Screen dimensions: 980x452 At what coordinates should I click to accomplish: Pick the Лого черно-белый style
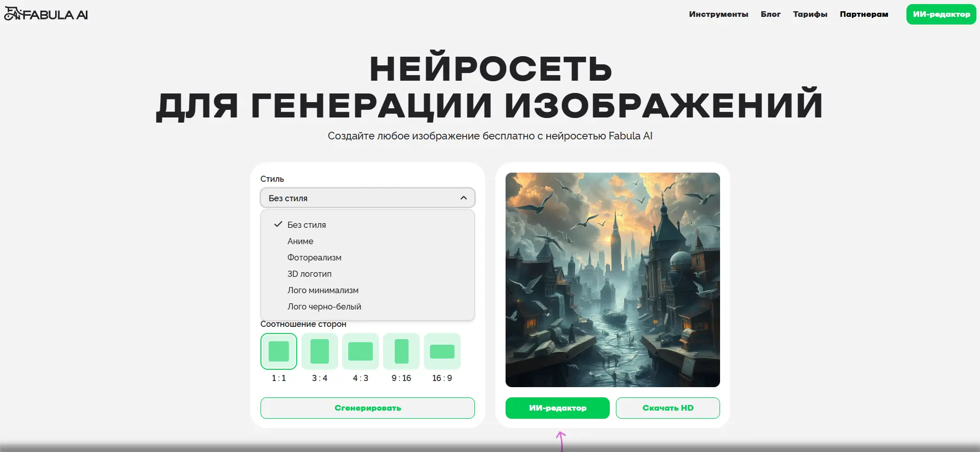click(368, 306)
